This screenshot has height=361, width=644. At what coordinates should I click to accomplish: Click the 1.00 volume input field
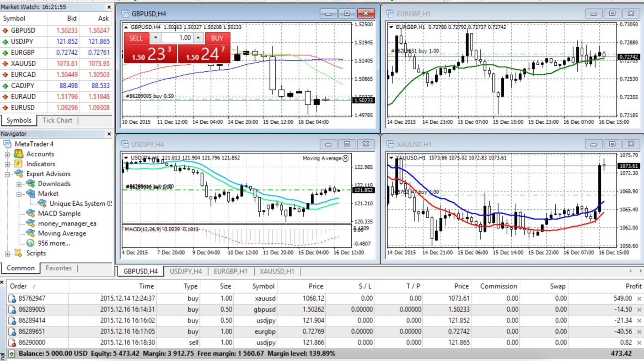pos(177,38)
